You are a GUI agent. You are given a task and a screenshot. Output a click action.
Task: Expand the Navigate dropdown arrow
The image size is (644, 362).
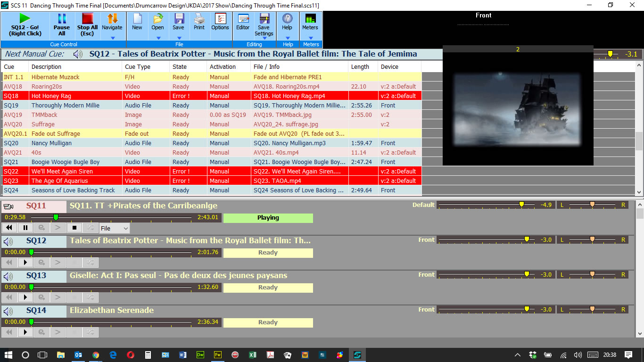click(x=112, y=38)
